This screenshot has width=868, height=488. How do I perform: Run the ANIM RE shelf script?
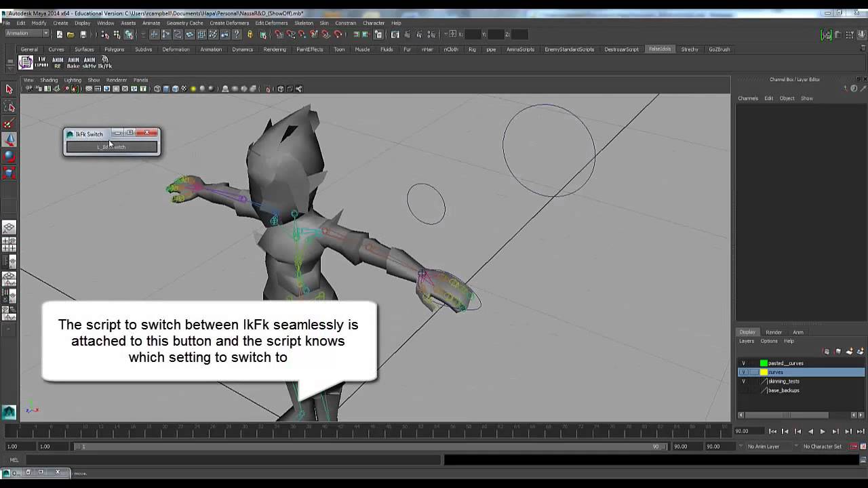58,62
